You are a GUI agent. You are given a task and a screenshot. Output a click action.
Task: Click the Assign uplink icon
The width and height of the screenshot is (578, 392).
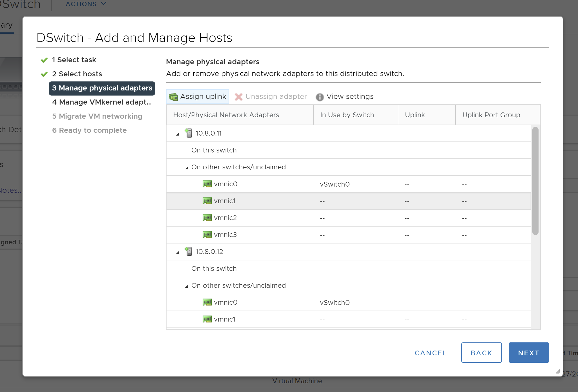173,97
